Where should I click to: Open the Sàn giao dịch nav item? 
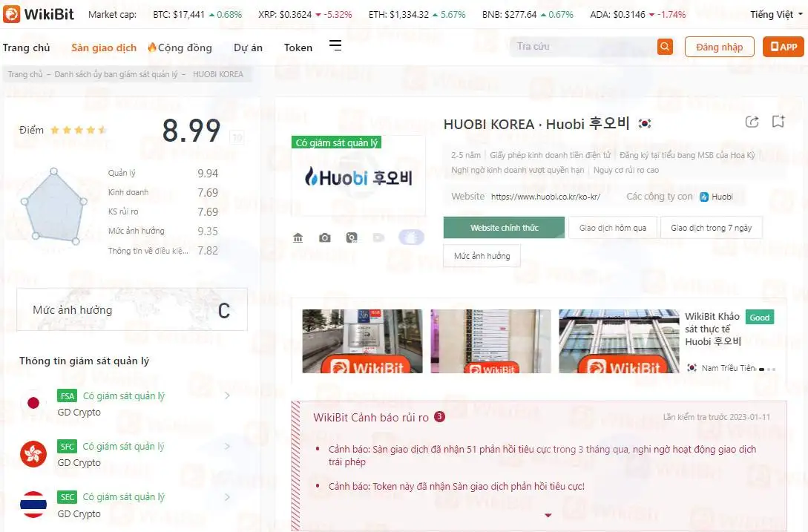click(104, 48)
